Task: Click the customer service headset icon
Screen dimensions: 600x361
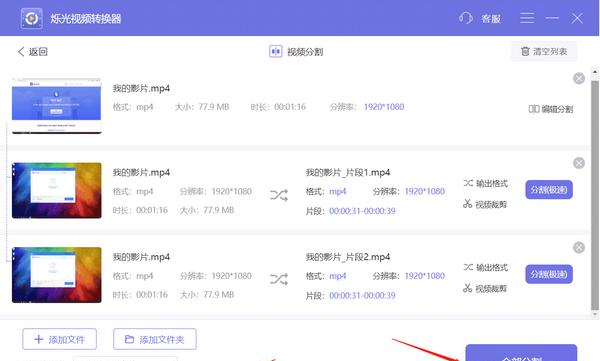Action: 466,18
